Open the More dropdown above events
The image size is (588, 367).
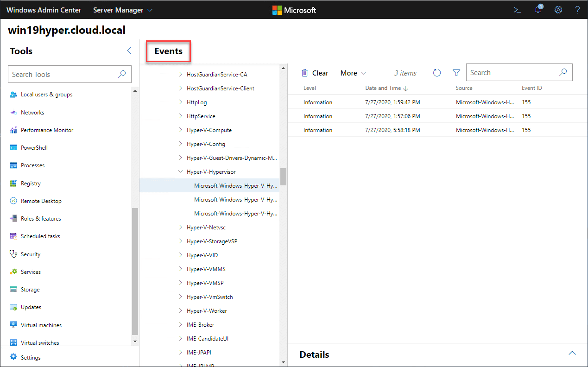coord(353,73)
